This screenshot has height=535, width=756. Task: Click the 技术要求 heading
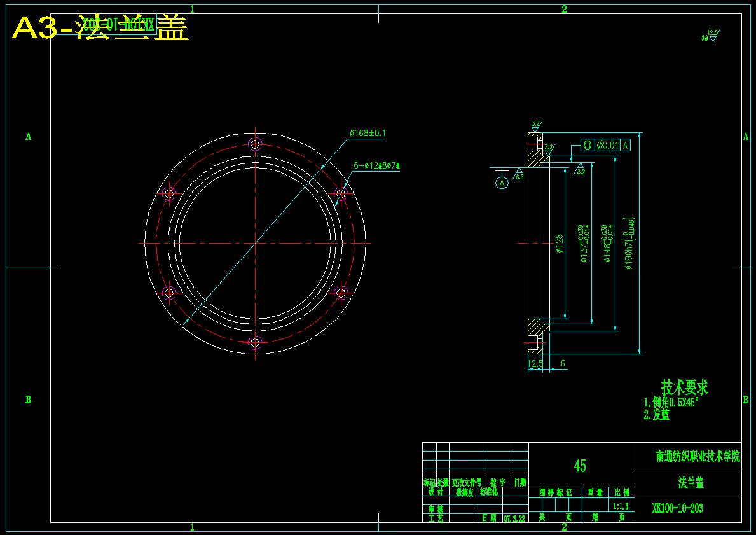685,387
